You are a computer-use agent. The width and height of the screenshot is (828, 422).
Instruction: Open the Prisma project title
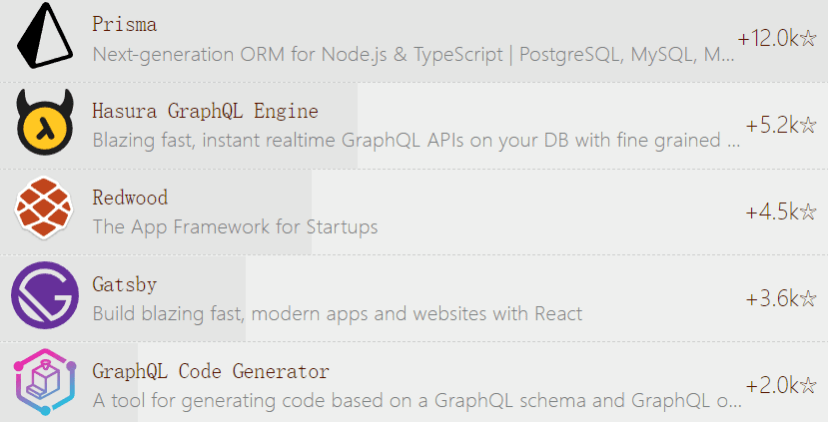click(125, 24)
